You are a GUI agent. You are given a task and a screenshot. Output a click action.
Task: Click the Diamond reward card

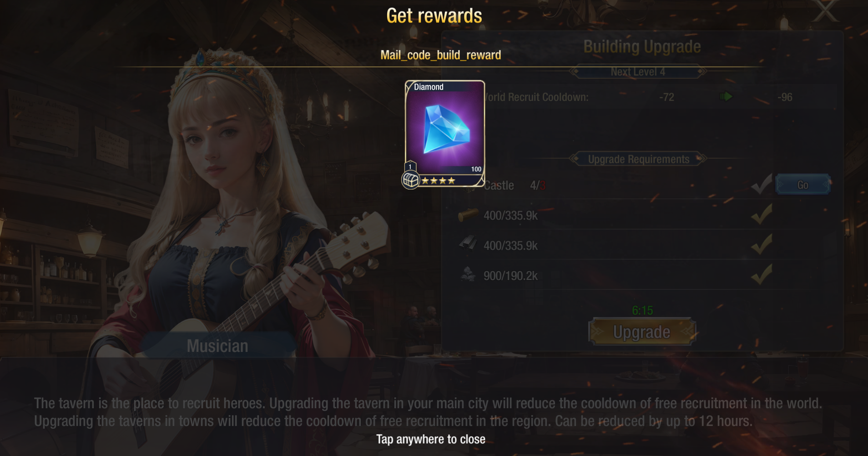point(444,134)
